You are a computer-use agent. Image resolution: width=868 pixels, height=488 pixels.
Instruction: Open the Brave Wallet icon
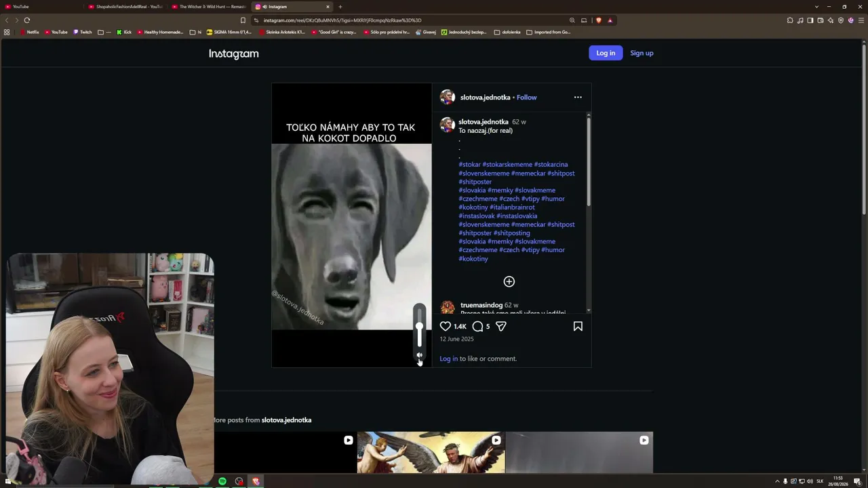(x=821, y=20)
